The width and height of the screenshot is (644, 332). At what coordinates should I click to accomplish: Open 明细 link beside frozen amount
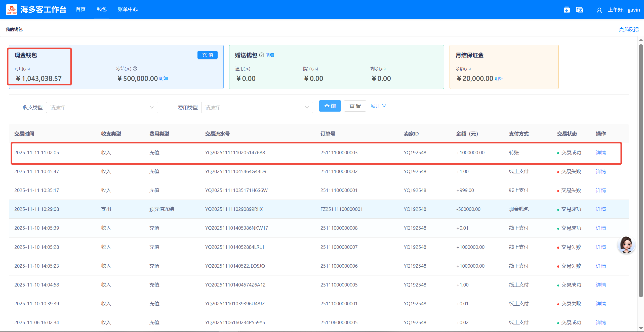tap(164, 78)
